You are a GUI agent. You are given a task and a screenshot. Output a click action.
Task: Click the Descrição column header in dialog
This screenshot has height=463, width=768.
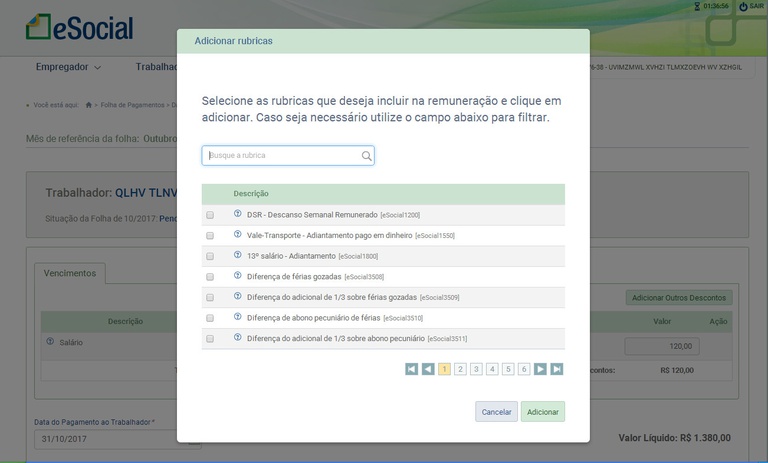pos(251,194)
